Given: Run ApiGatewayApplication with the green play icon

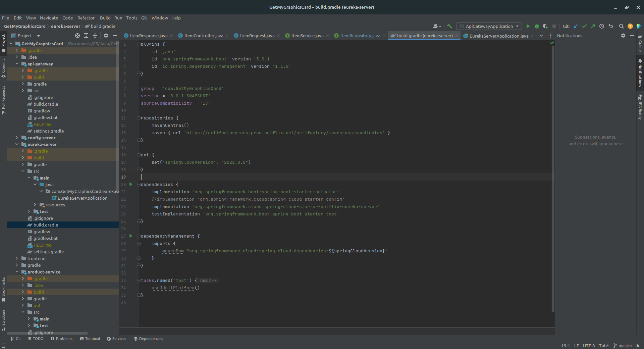Looking at the screenshot, I should coord(528,26).
